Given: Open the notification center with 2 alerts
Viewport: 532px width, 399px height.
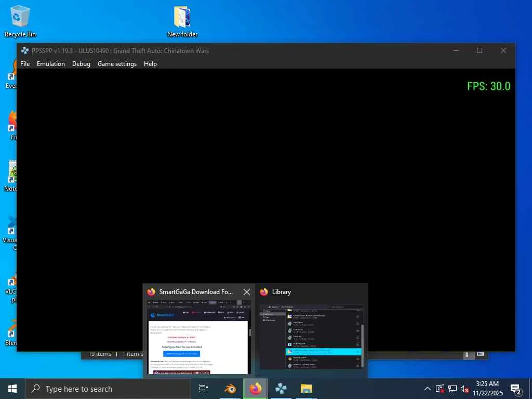Looking at the screenshot, I should pos(516,389).
